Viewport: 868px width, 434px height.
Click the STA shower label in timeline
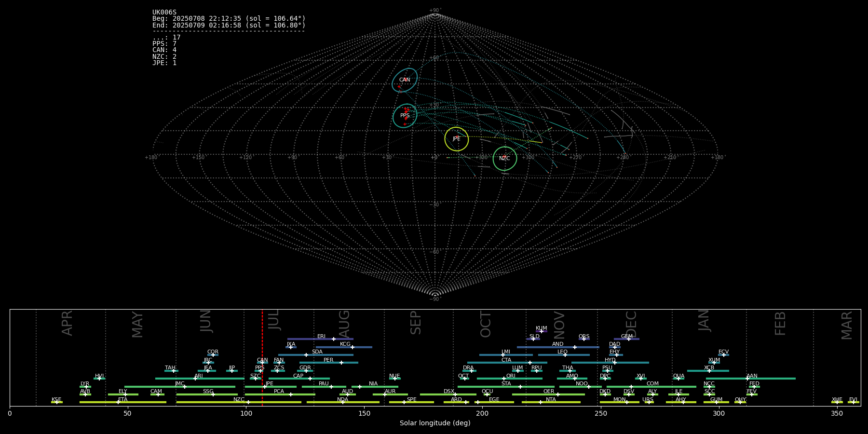point(506,383)
